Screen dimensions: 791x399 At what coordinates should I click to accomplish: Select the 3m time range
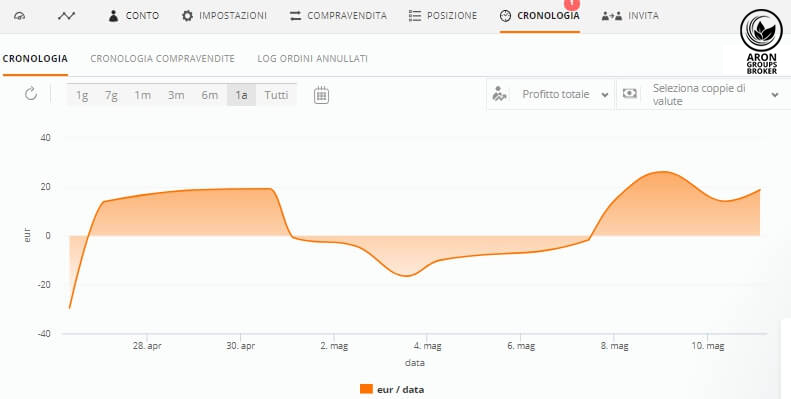click(x=176, y=95)
